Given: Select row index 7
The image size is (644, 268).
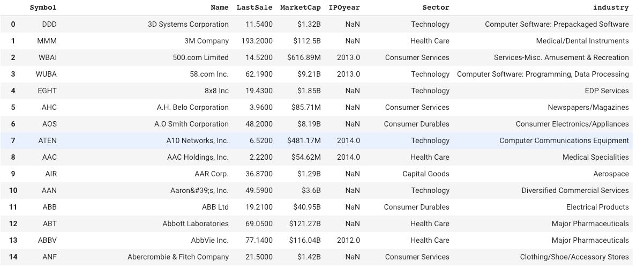Looking at the screenshot, I should click(x=13, y=140).
